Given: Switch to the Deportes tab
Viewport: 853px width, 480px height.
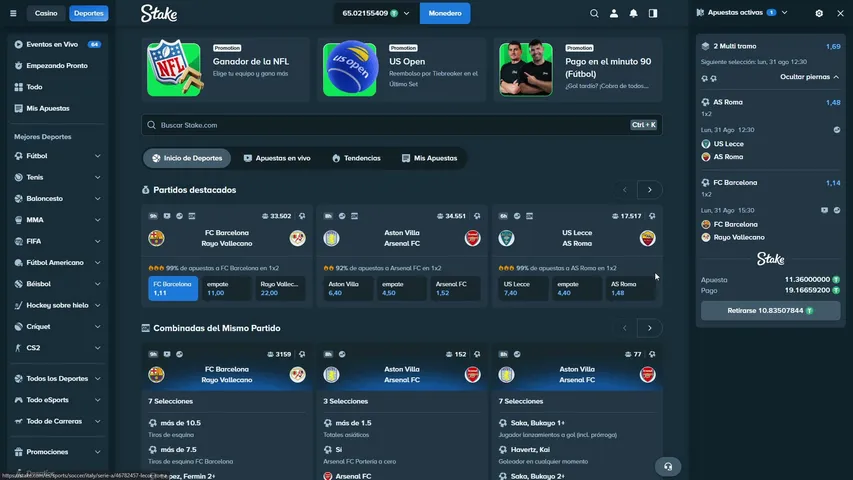Looking at the screenshot, I should coord(89,13).
